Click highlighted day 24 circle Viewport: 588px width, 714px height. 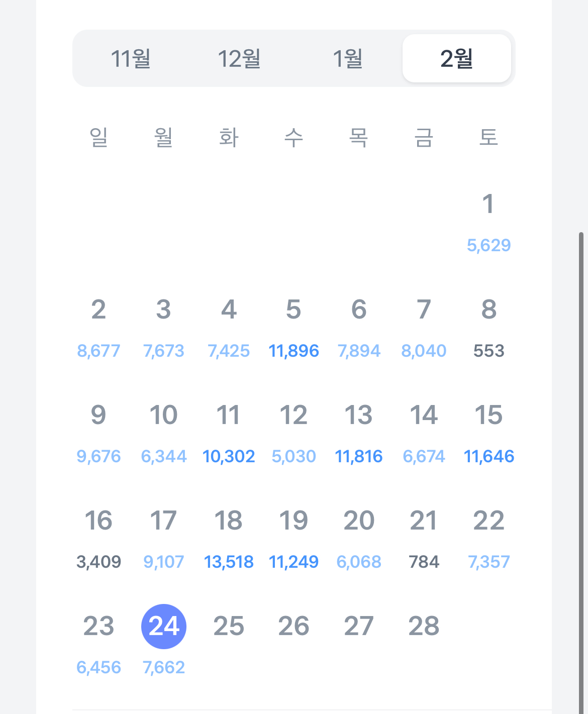(164, 626)
